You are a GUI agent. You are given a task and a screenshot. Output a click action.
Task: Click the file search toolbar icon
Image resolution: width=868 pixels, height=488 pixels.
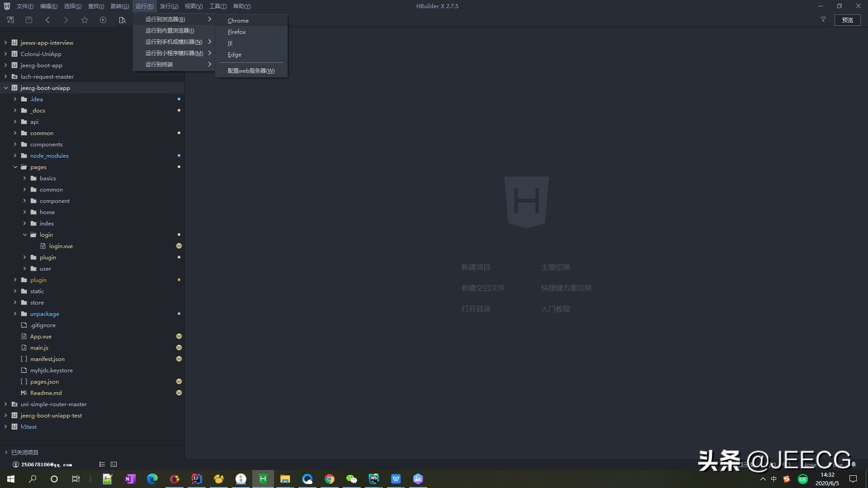click(122, 20)
